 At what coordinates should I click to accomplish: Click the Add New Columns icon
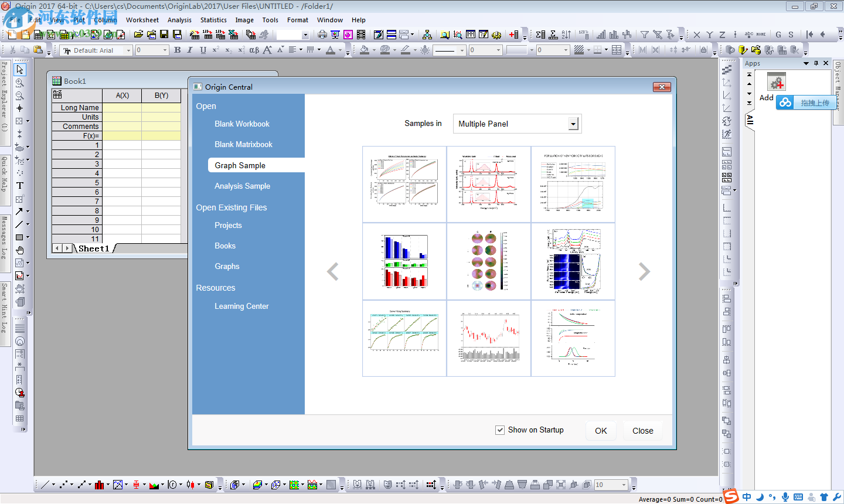tap(514, 35)
